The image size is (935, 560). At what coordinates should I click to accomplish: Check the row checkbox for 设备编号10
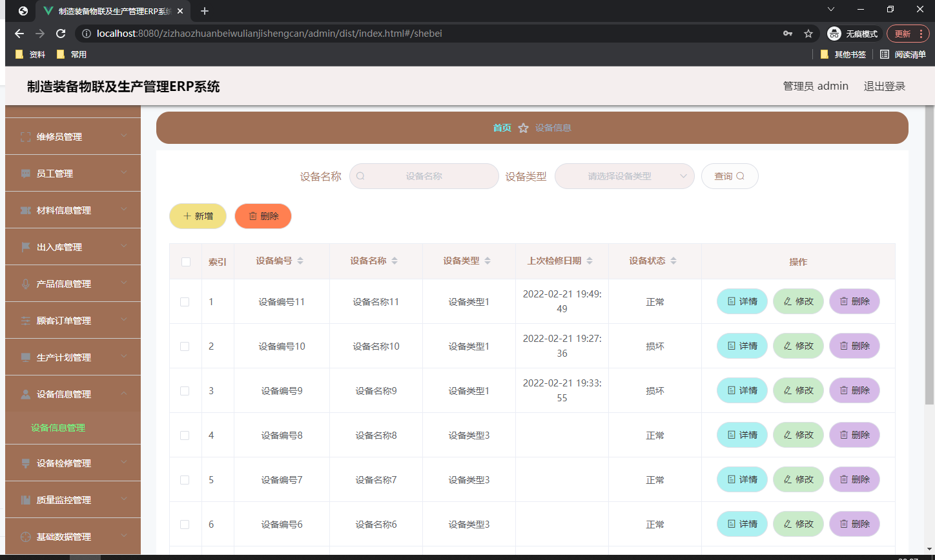click(185, 346)
